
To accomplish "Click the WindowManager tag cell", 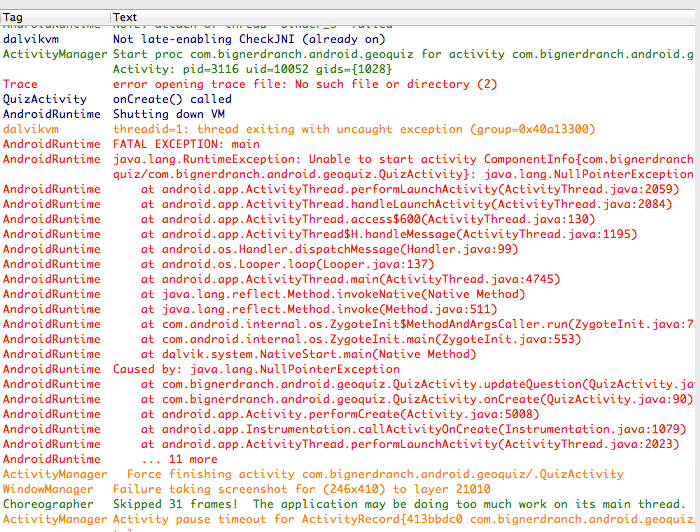I will 48,489.
